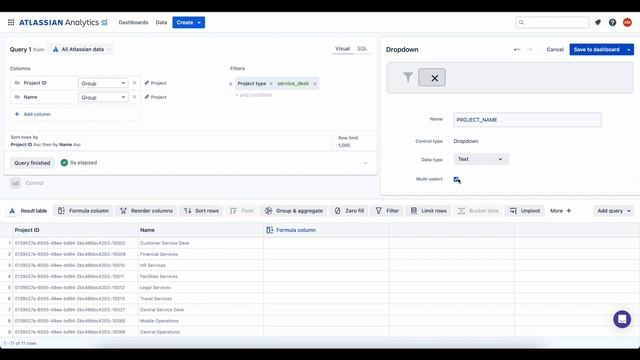Open the Create dropdown button
640x360 pixels.
pyautogui.click(x=189, y=22)
